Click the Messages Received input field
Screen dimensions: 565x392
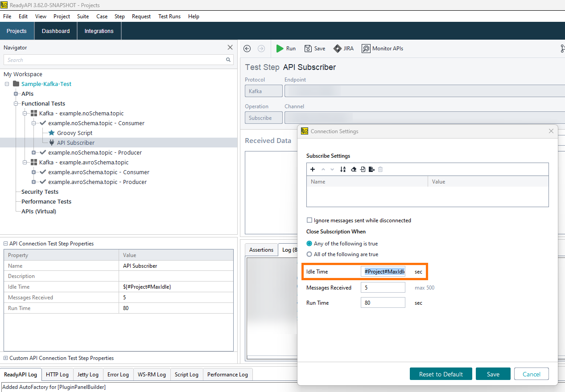(383, 288)
